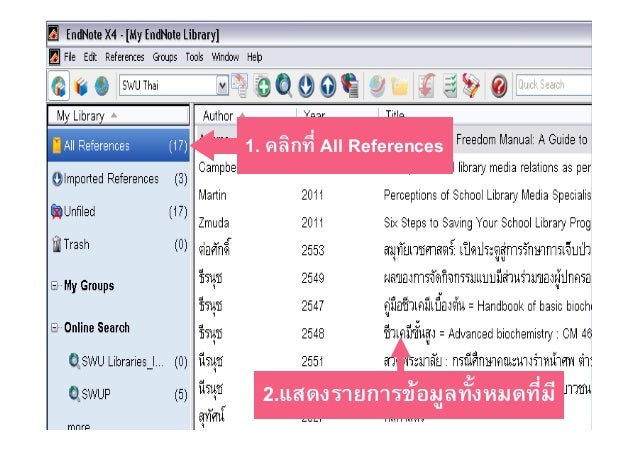Open the Help menu
638x452 pixels.
coord(254,57)
